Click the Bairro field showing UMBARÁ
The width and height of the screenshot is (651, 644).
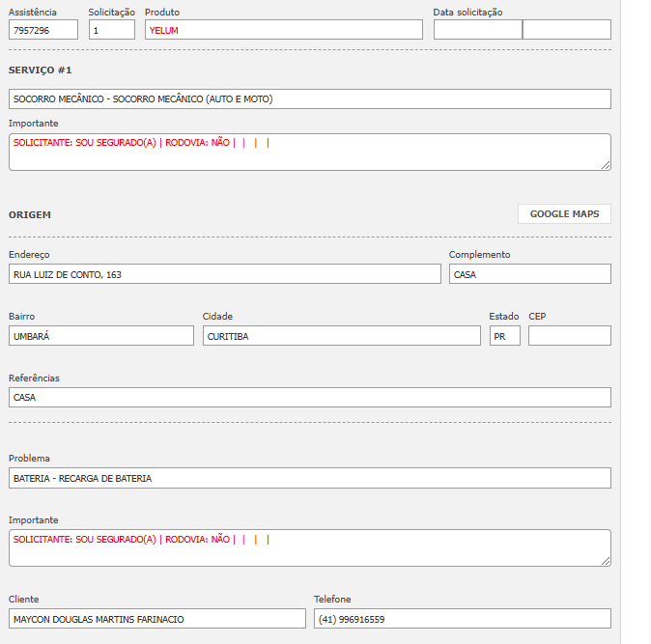pyautogui.click(x=101, y=336)
